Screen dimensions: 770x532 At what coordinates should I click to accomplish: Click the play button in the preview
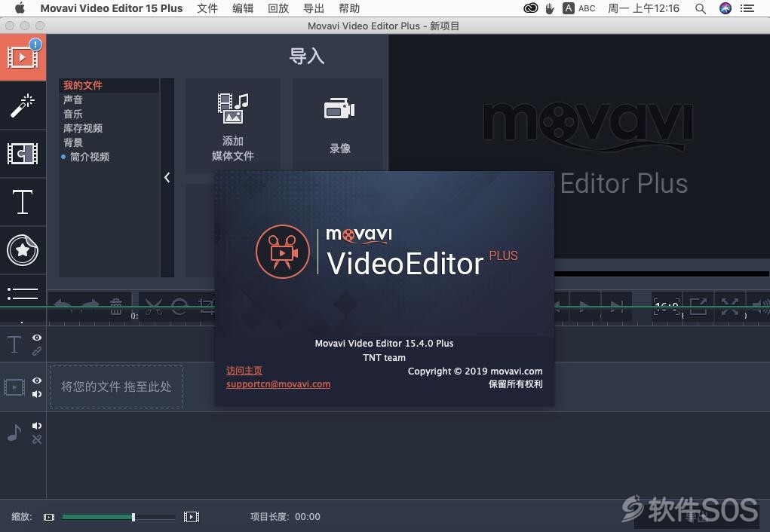click(584, 307)
